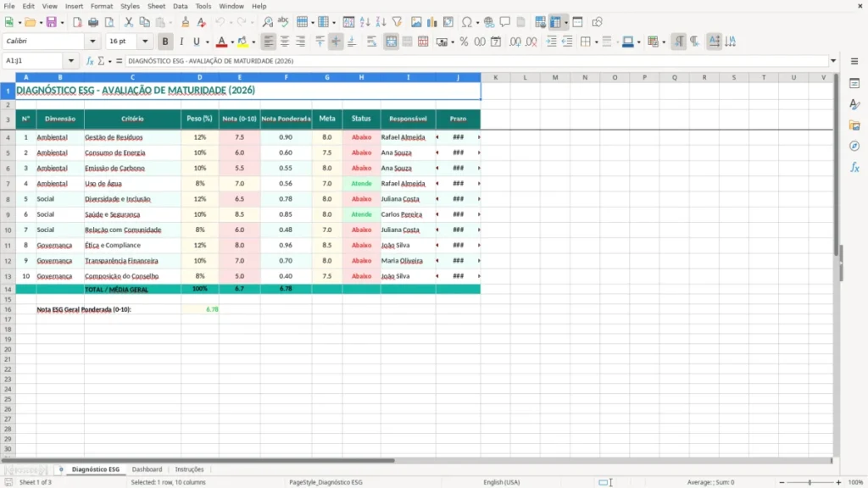Open the font name dropdown

coord(92,42)
